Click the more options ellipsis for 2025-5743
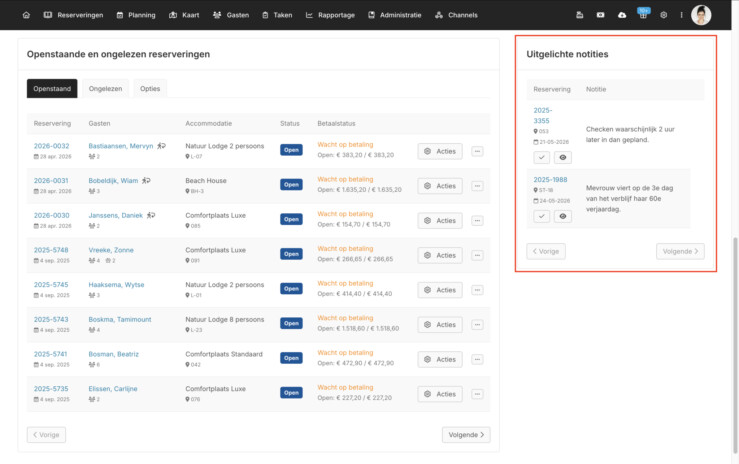This screenshot has height=464, width=739. 477,325
